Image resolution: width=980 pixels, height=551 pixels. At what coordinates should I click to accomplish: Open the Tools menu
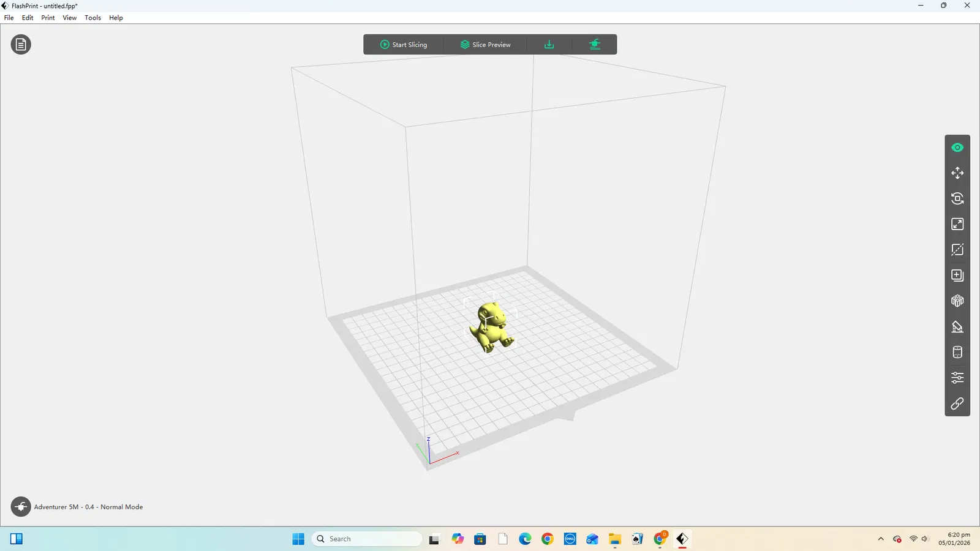[93, 18]
